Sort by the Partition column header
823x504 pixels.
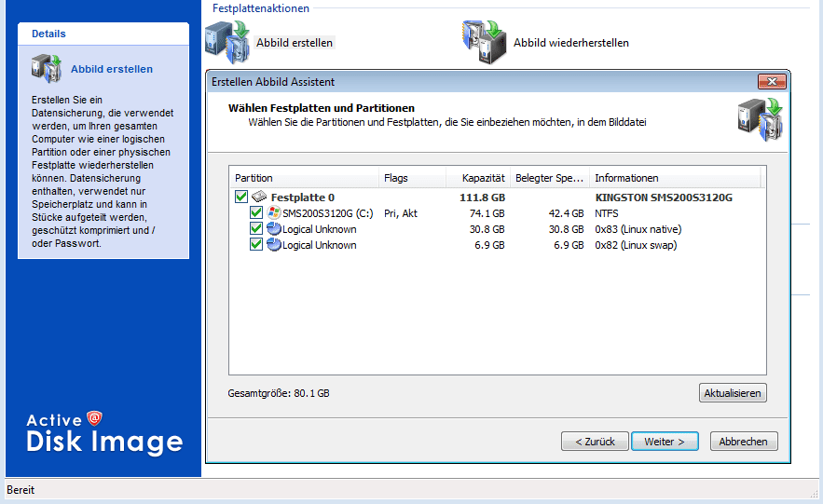pos(304,178)
